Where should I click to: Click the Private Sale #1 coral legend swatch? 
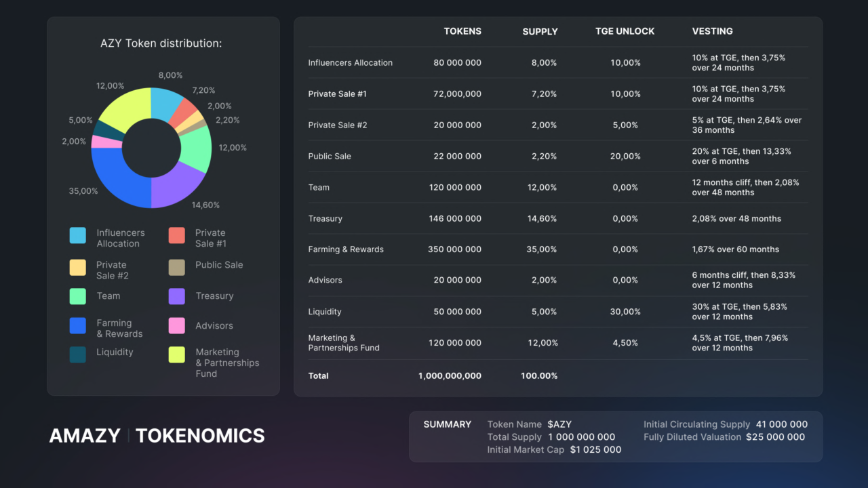click(177, 235)
